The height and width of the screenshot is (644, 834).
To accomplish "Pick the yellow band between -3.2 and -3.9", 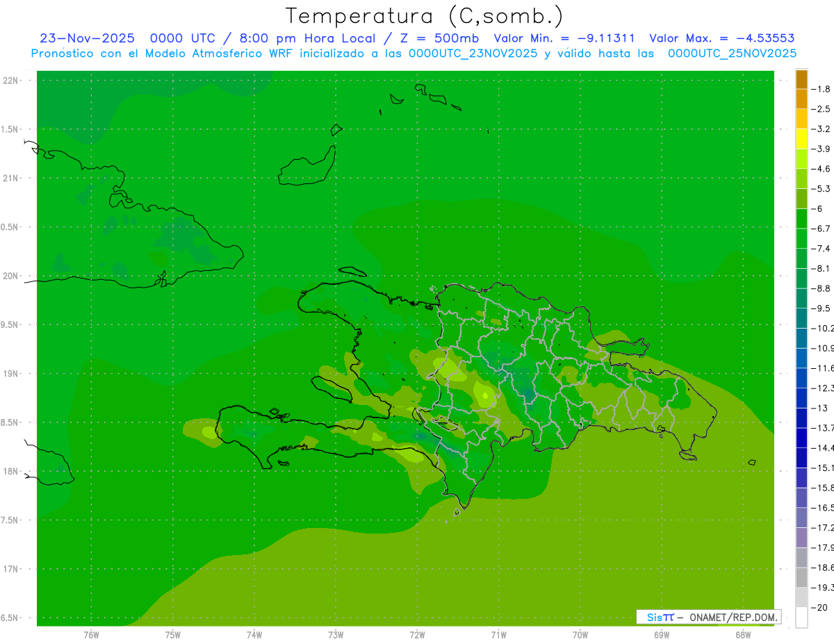I will coord(801,139).
